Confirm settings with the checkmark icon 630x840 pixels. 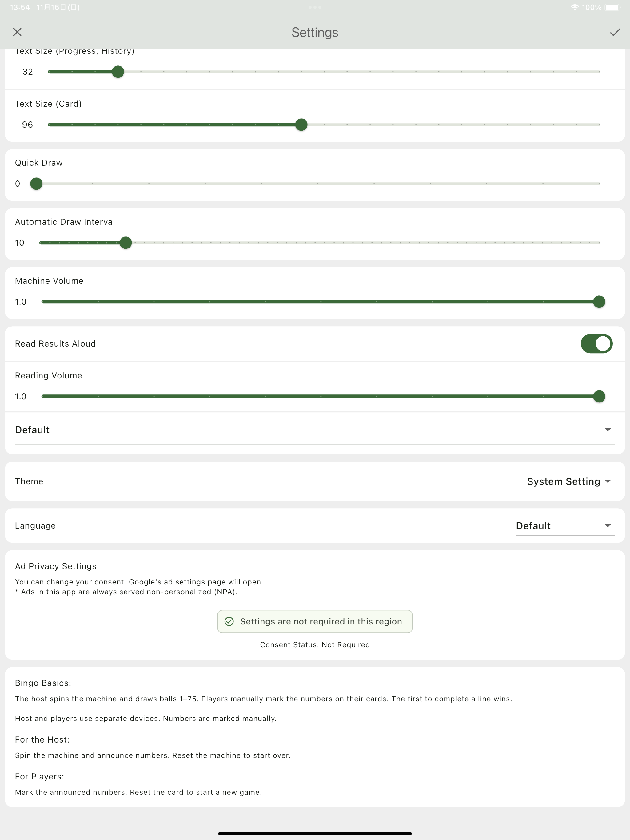click(x=615, y=32)
